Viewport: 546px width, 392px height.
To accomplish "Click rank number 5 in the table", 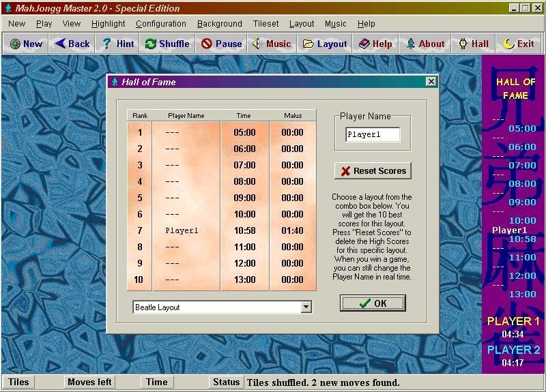I will 140,198.
